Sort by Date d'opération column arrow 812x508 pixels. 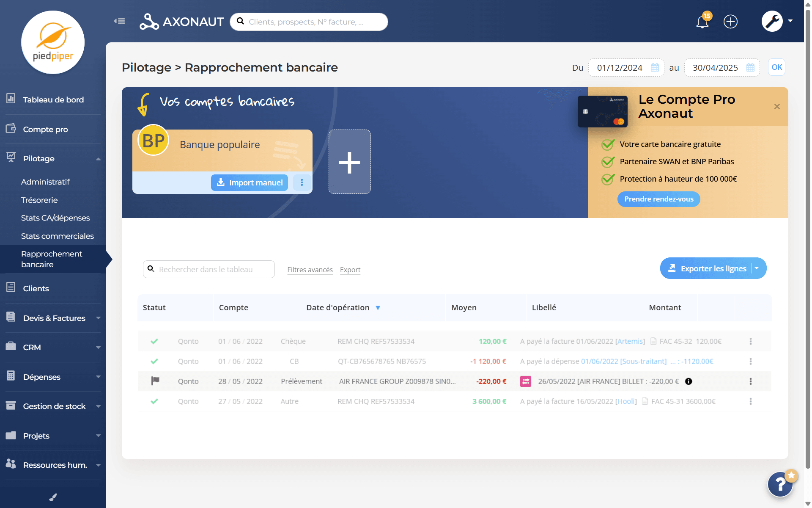(x=378, y=308)
